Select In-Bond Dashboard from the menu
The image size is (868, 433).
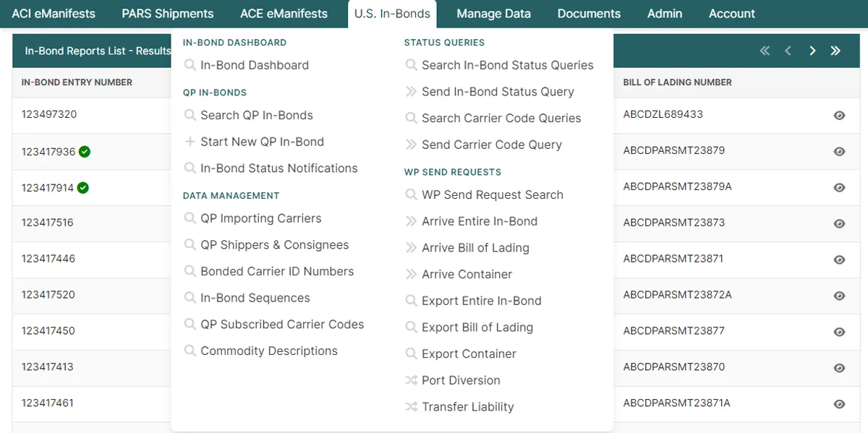tap(255, 65)
